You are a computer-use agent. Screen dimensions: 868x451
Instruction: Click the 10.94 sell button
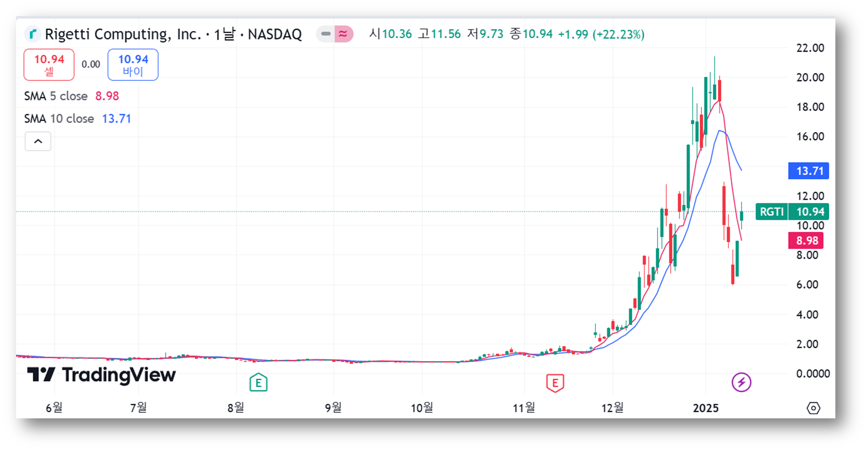coord(49,65)
